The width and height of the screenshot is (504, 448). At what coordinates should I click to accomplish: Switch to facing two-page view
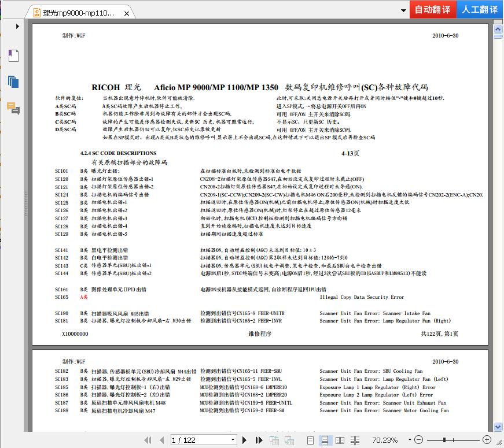click(340, 440)
